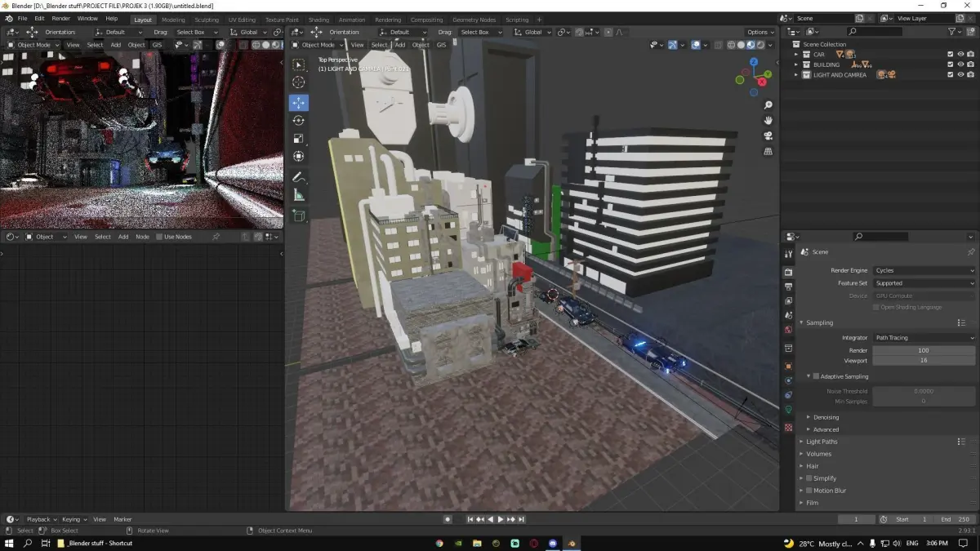
Task: Expand the CAR collection in outliner
Action: [797, 55]
